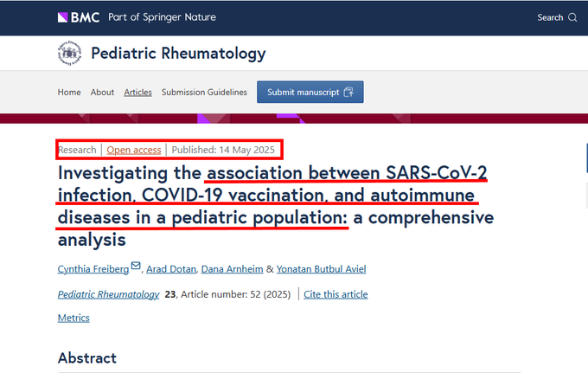Open search via magnifying glass icon
The width and height of the screenshot is (588, 373).
pyautogui.click(x=572, y=17)
